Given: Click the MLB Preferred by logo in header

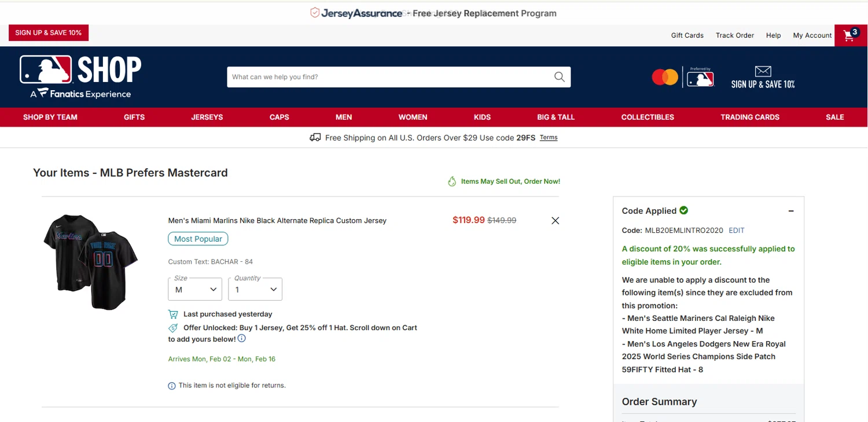Looking at the screenshot, I should [700, 77].
